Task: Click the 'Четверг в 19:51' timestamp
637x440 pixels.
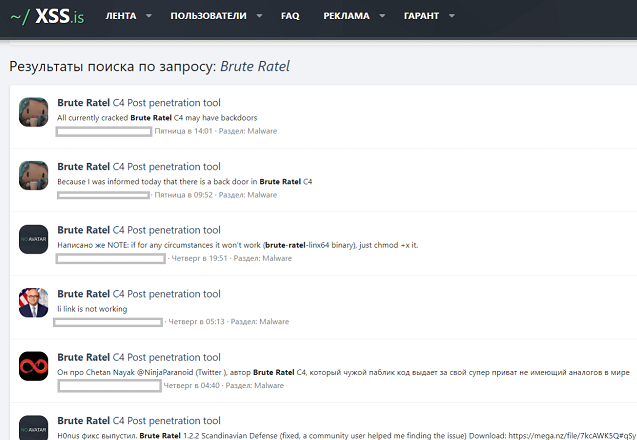Action: (197, 258)
